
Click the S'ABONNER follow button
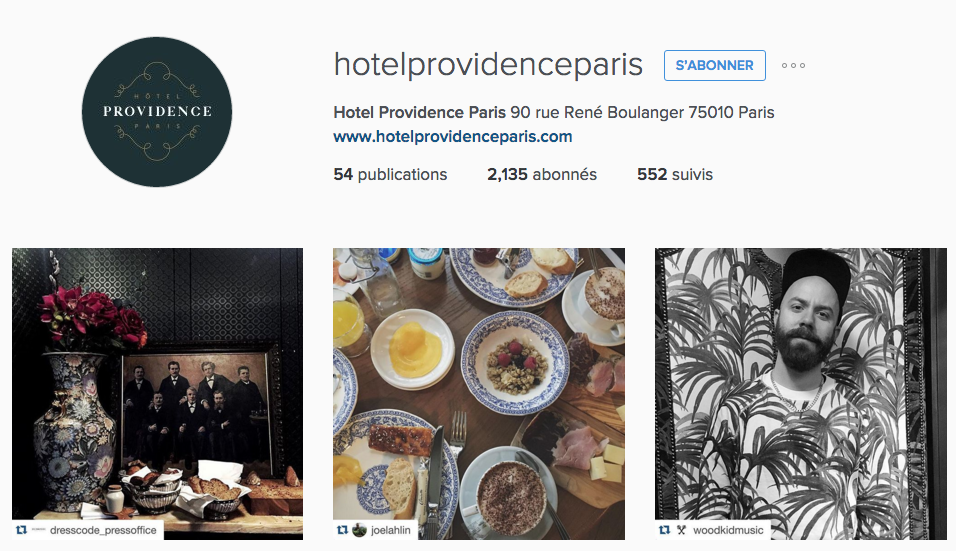(x=715, y=65)
